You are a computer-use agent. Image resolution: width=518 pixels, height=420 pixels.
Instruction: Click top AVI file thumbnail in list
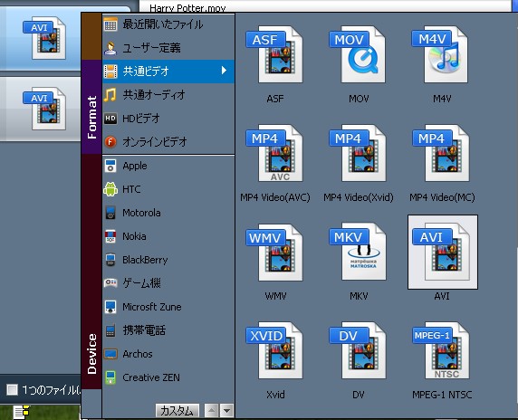[44, 38]
